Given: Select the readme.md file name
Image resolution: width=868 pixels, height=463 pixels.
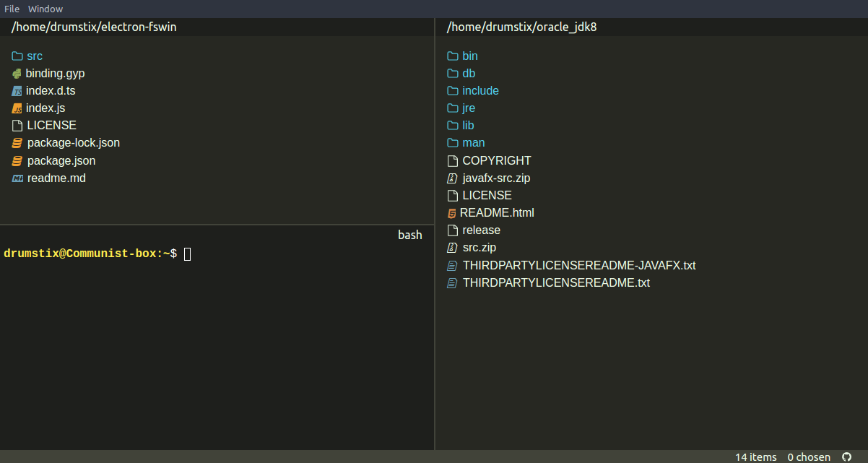Looking at the screenshot, I should coord(56,178).
